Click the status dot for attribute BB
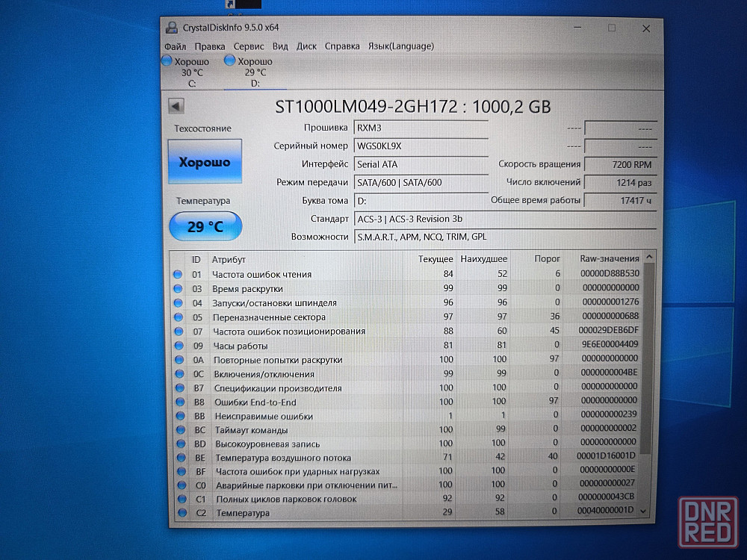Screen dimensions: 747x560 180,416
